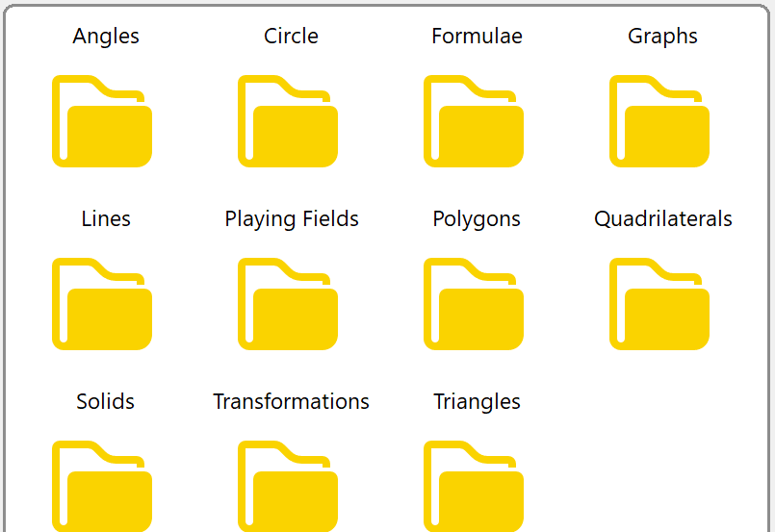Open the Quadrilaterals folder icon
This screenshot has width=775, height=532.
tap(659, 304)
